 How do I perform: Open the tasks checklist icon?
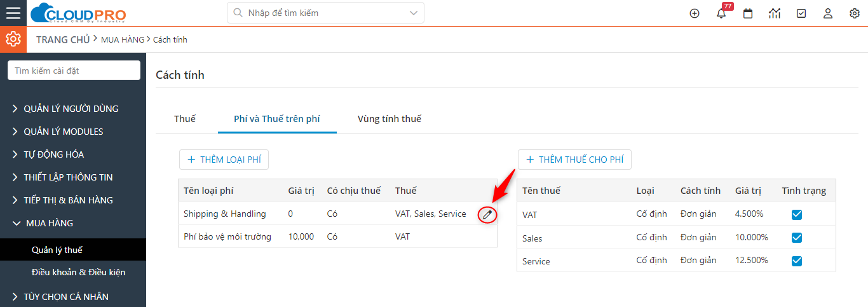(x=801, y=13)
